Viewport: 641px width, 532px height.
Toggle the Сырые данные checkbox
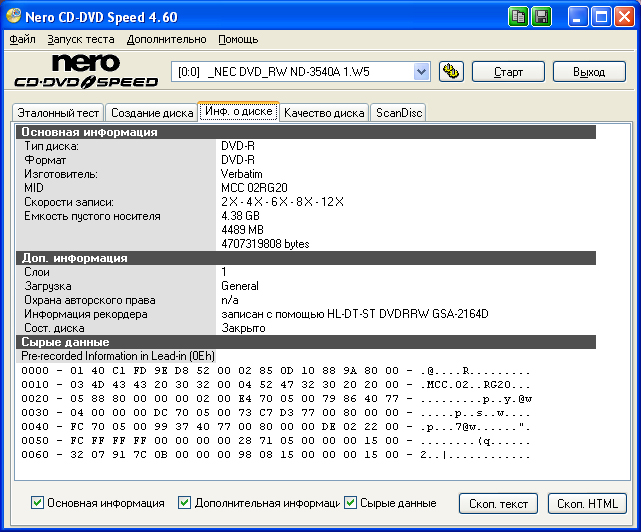350,503
